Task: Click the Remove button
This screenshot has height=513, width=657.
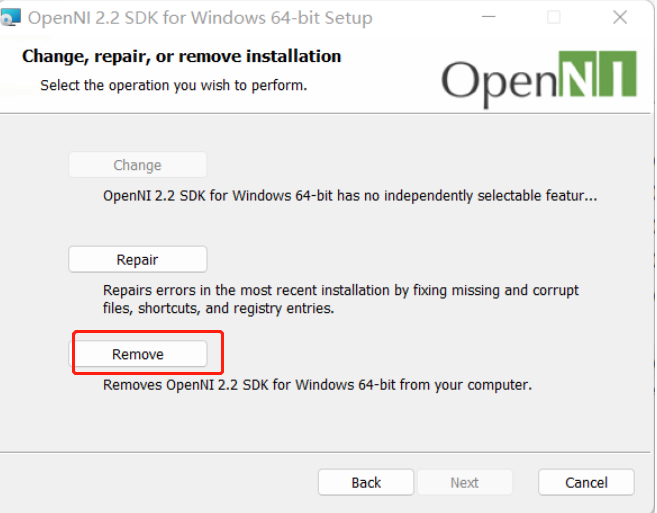Action: pos(138,354)
